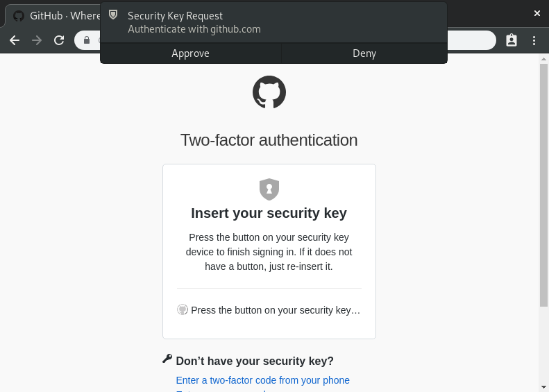Click the Octocat spinner waiting icon
The height and width of the screenshot is (392, 549).
[183, 310]
